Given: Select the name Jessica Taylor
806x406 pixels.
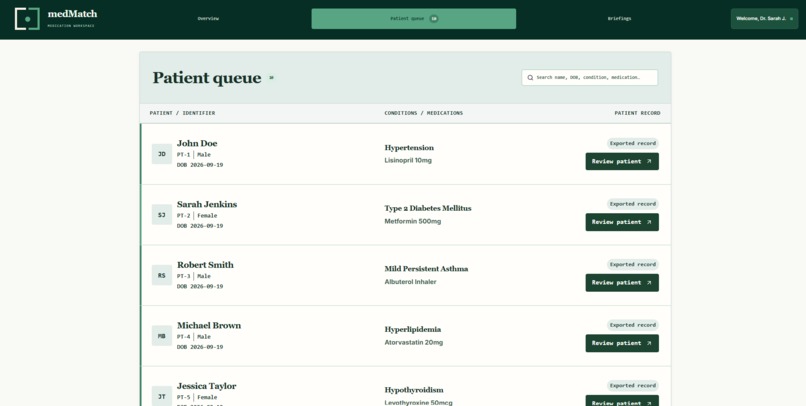Looking at the screenshot, I should 207,386.
